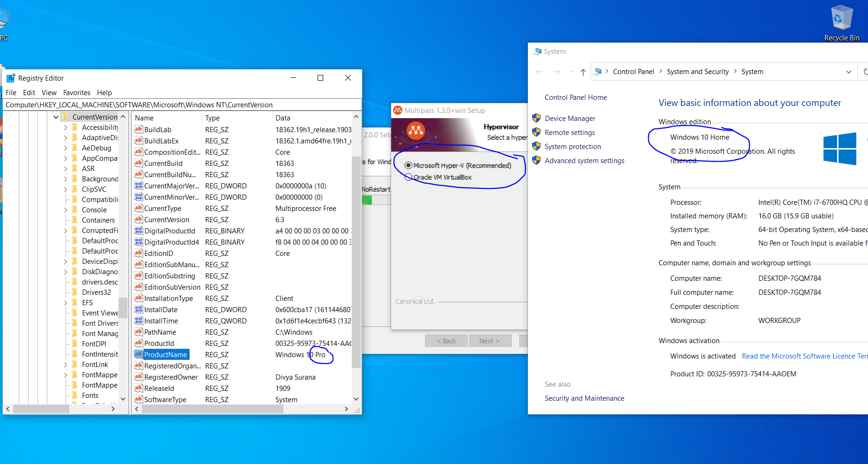
Task: Click the Remote settings shield icon
Action: pyautogui.click(x=536, y=132)
